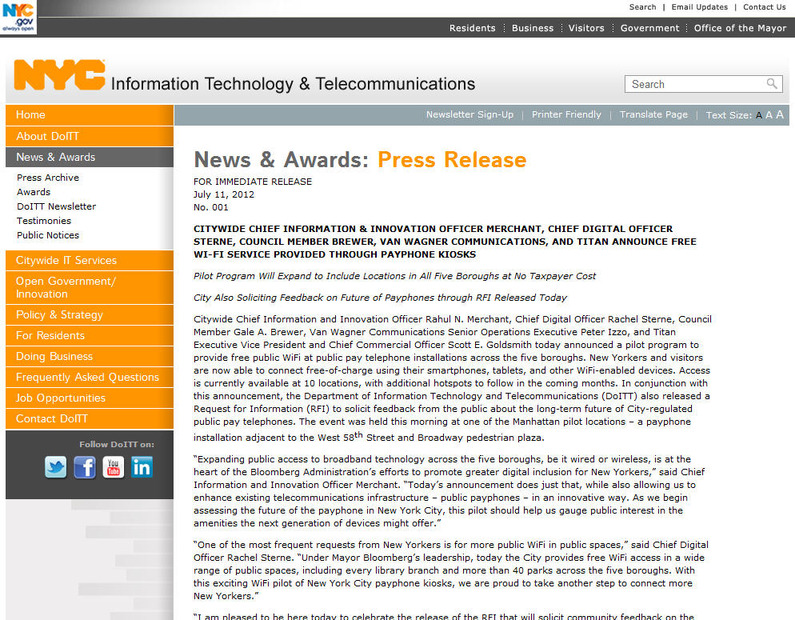Click Contact Us link
This screenshot has width=795, height=620.
(x=764, y=7)
